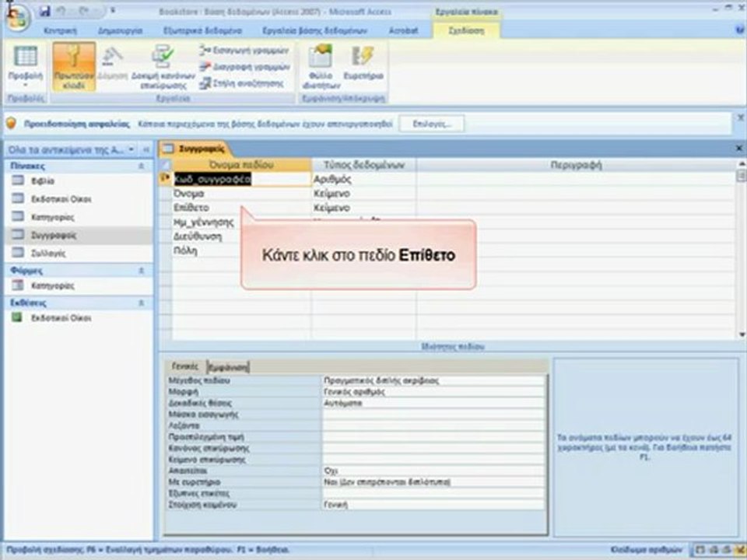Open the Προβολή dropdown arrow

point(26,86)
